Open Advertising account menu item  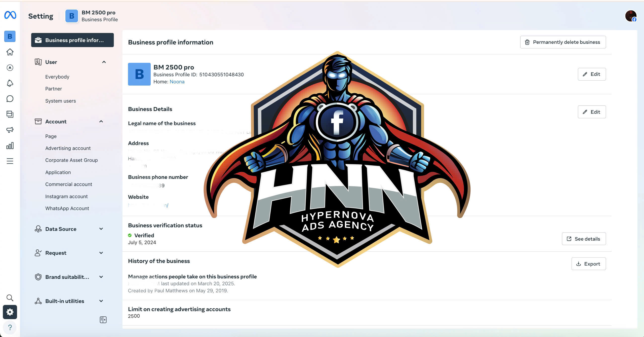click(68, 148)
